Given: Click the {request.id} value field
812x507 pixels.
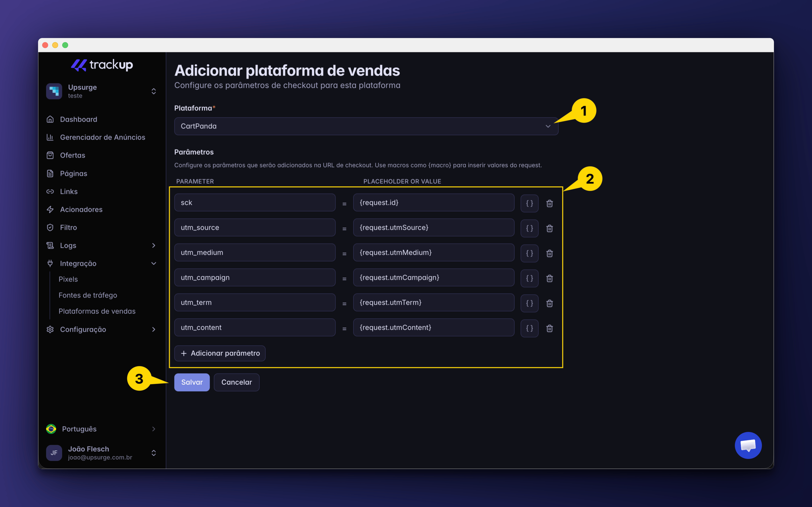Looking at the screenshot, I should [x=433, y=202].
